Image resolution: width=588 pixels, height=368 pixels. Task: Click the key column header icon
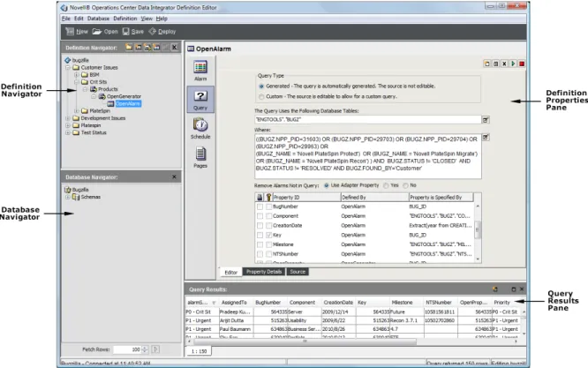click(x=268, y=197)
